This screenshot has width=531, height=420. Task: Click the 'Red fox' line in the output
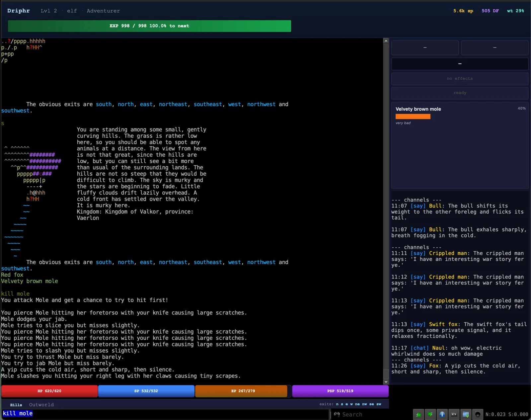12,275
